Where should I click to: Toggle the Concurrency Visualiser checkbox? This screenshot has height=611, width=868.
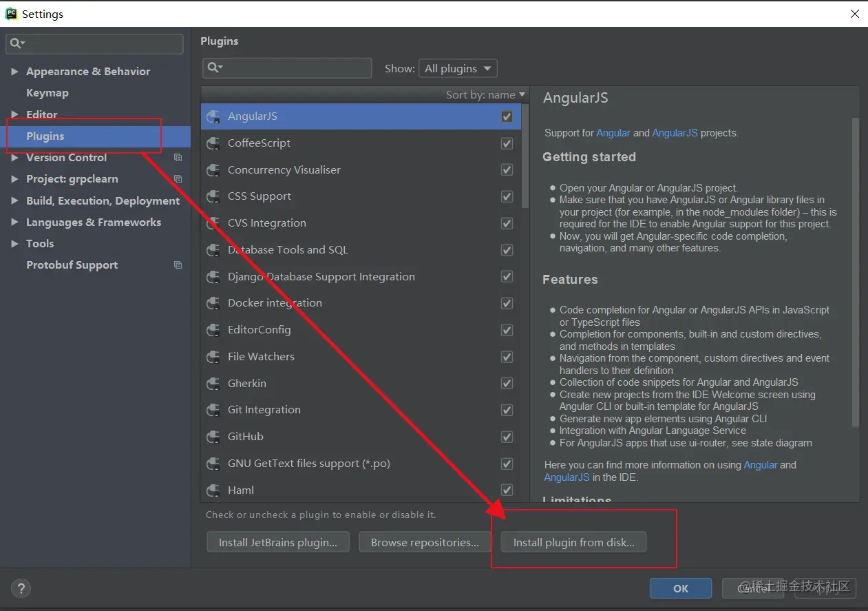pyautogui.click(x=507, y=170)
